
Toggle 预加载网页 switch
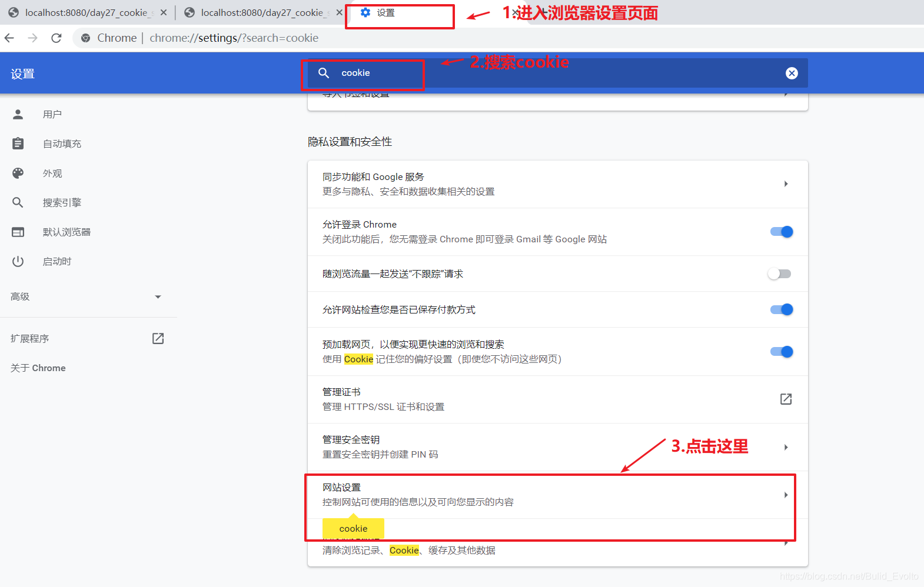pyautogui.click(x=782, y=352)
